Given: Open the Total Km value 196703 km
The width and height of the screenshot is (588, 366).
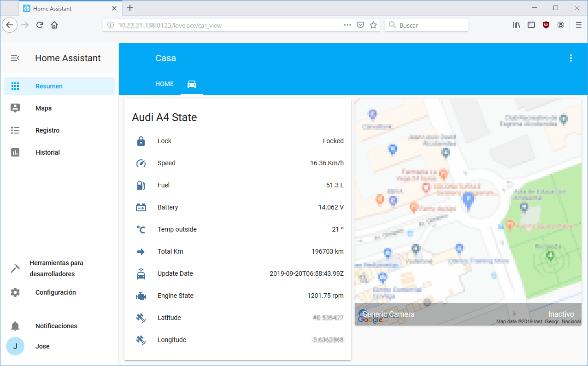Looking at the screenshot, I should click(x=328, y=251).
